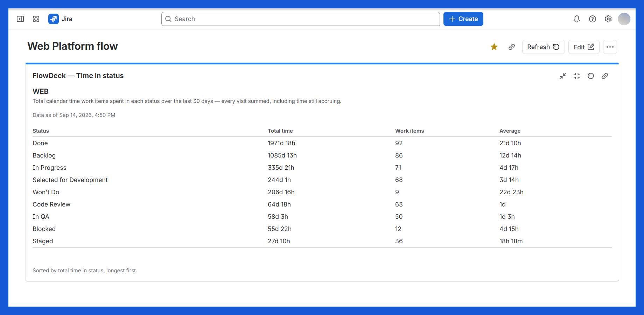Open the settings gear
The width and height of the screenshot is (644, 315).
608,19
